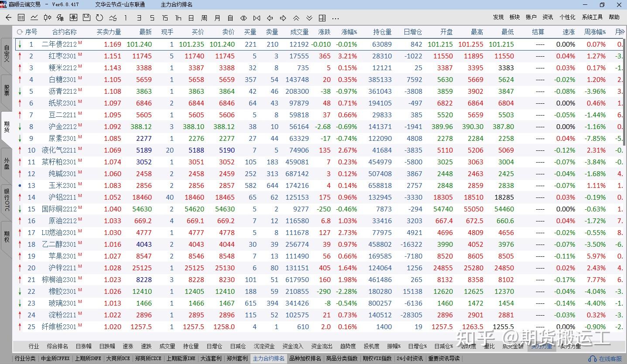Open the 个性化 menu
The height and width of the screenshot is (364, 627).
pos(567,17)
